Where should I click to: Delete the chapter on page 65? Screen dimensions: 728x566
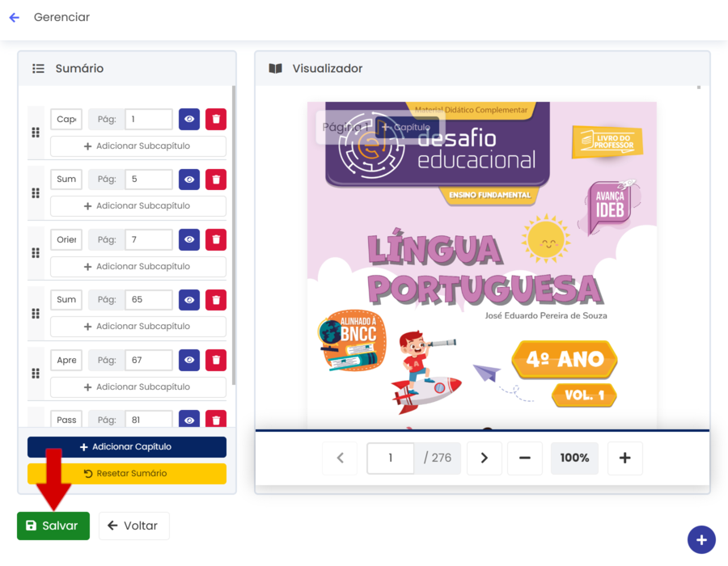tap(216, 300)
